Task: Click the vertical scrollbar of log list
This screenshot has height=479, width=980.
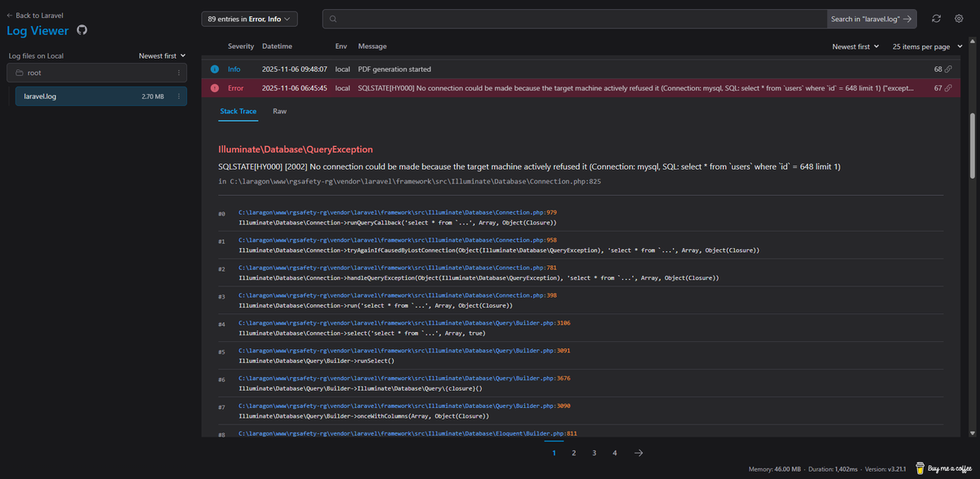Action: (972, 147)
